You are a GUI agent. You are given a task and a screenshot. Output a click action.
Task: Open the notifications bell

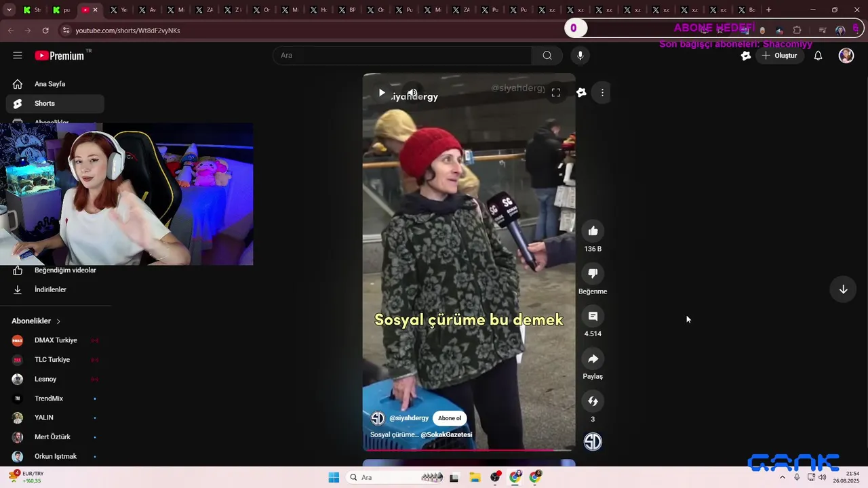coord(818,56)
